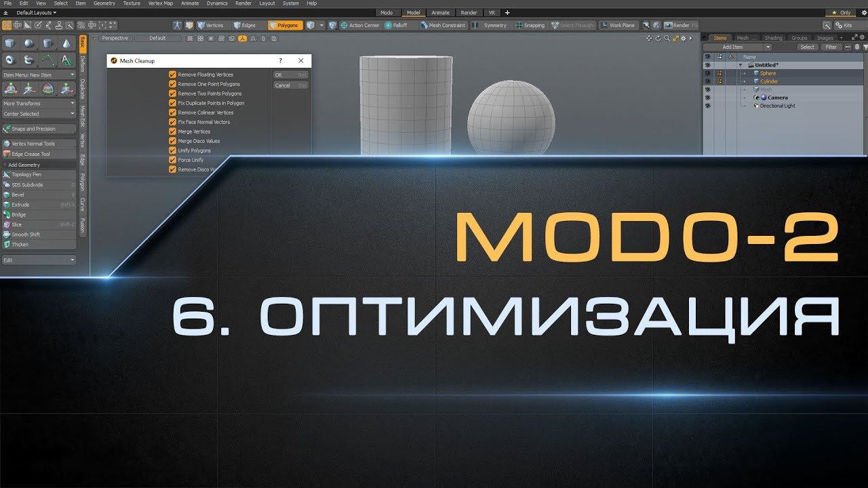The height and width of the screenshot is (488, 868).
Task: Uncheck Fix Face Normal Vectors
Action: (172, 122)
